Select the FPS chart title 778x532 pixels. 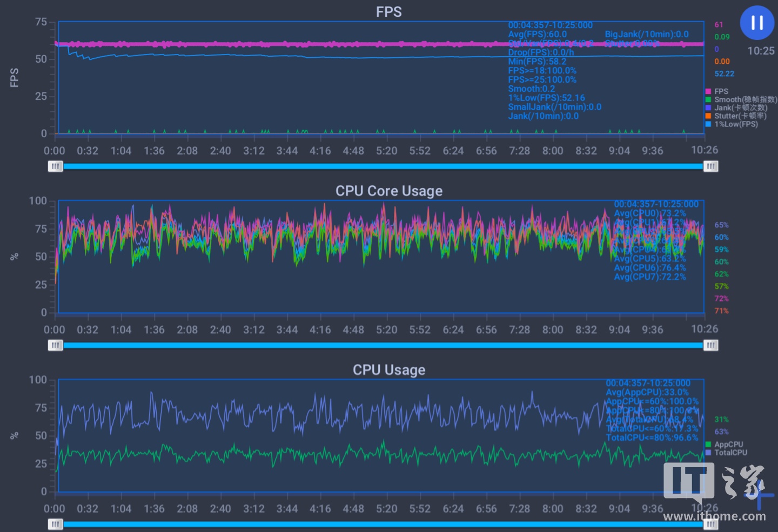tap(388, 12)
